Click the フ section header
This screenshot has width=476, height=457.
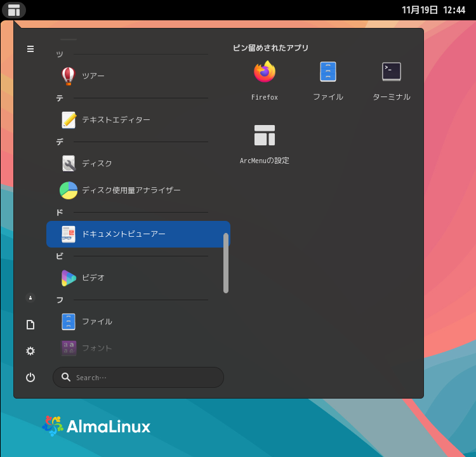pos(60,300)
